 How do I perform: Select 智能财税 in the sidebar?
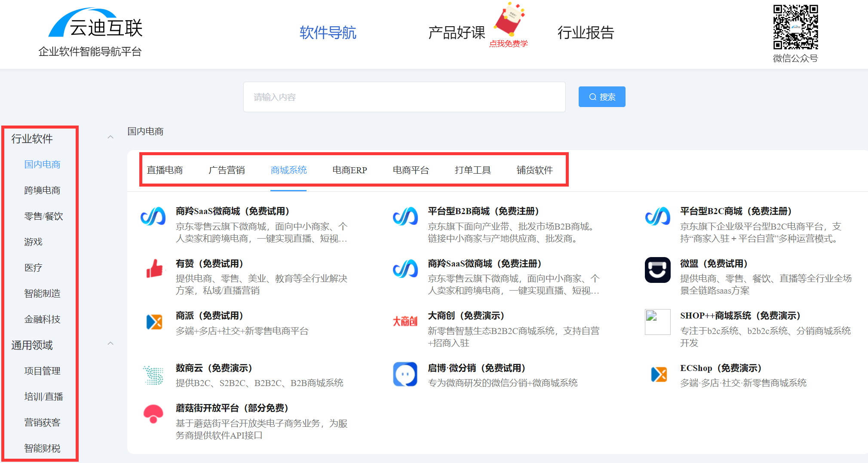coord(42,448)
